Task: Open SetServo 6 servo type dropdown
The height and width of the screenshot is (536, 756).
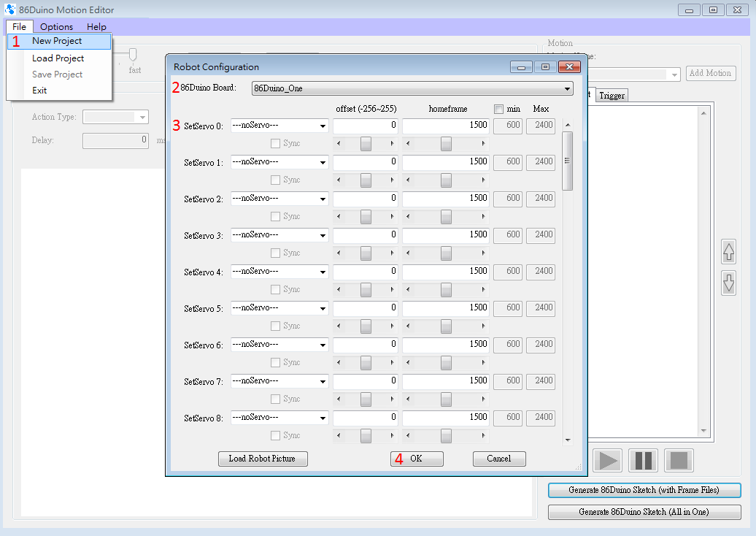Action: tap(279, 345)
